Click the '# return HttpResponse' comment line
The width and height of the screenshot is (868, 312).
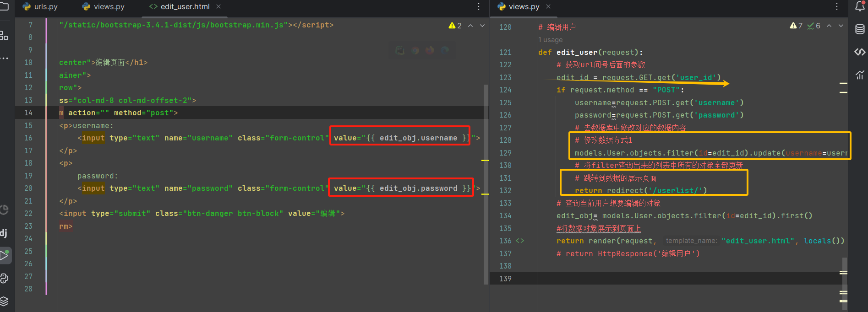pos(628,253)
